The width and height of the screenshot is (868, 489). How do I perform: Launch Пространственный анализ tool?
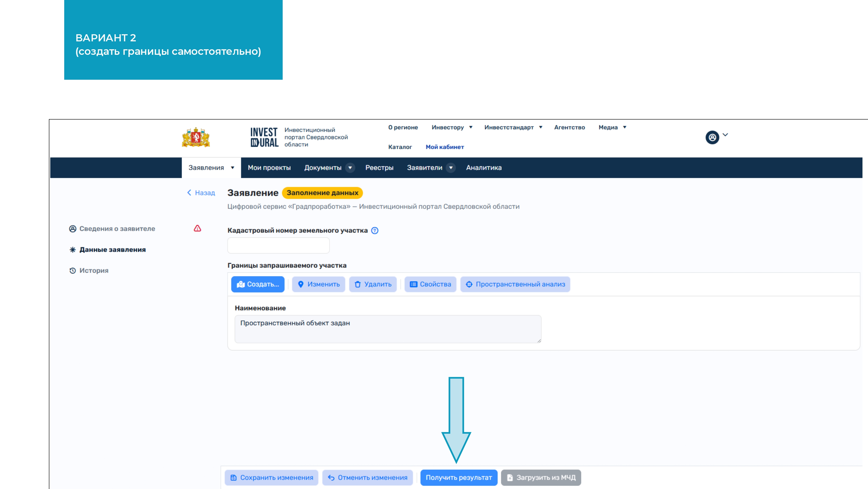(x=515, y=284)
